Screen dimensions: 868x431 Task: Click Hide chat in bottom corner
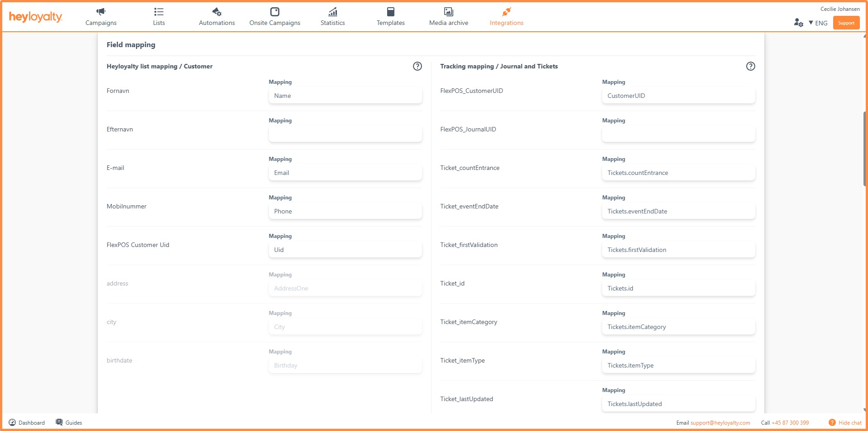click(845, 423)
